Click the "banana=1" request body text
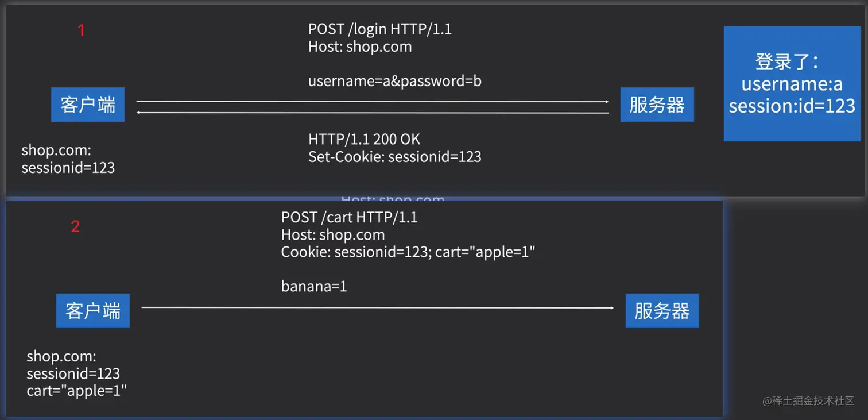Viewport: 868px width, 420px height. [314, 286]
